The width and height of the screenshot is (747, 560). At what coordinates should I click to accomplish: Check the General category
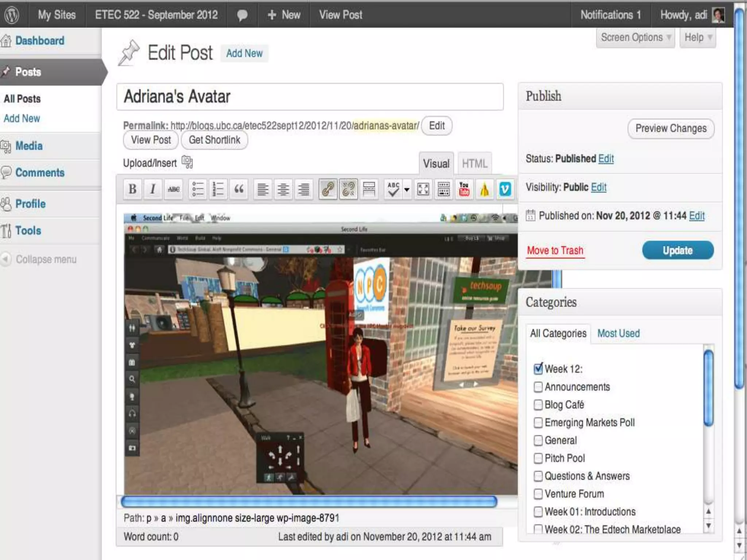tap(538, 440)
